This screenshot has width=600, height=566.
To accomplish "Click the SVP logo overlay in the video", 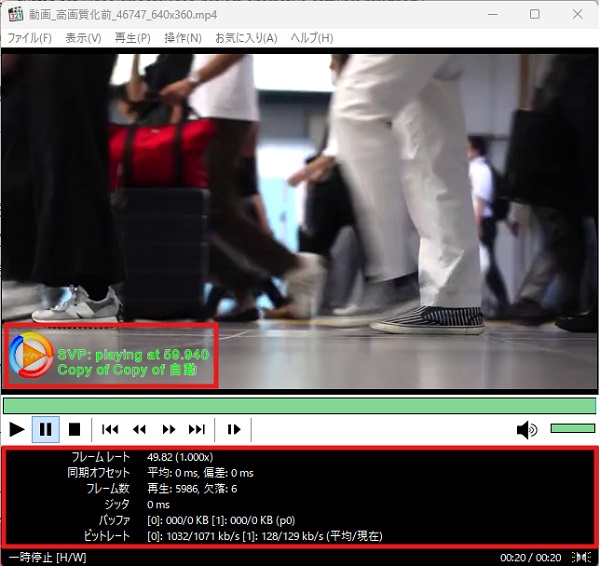I will point(31,354).
